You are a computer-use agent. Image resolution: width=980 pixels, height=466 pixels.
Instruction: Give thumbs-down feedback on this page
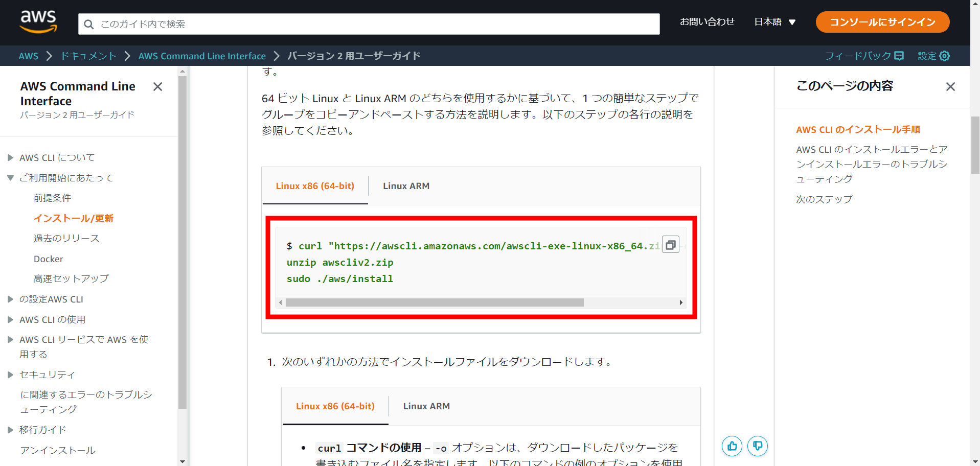757,446
